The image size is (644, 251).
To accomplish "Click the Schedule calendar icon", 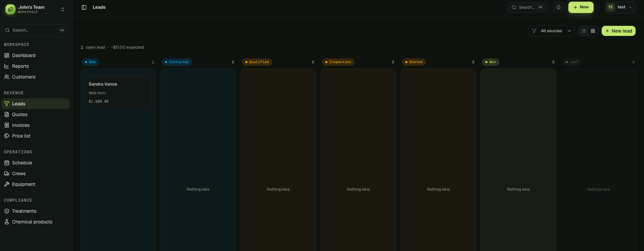I will click(7, 163).
